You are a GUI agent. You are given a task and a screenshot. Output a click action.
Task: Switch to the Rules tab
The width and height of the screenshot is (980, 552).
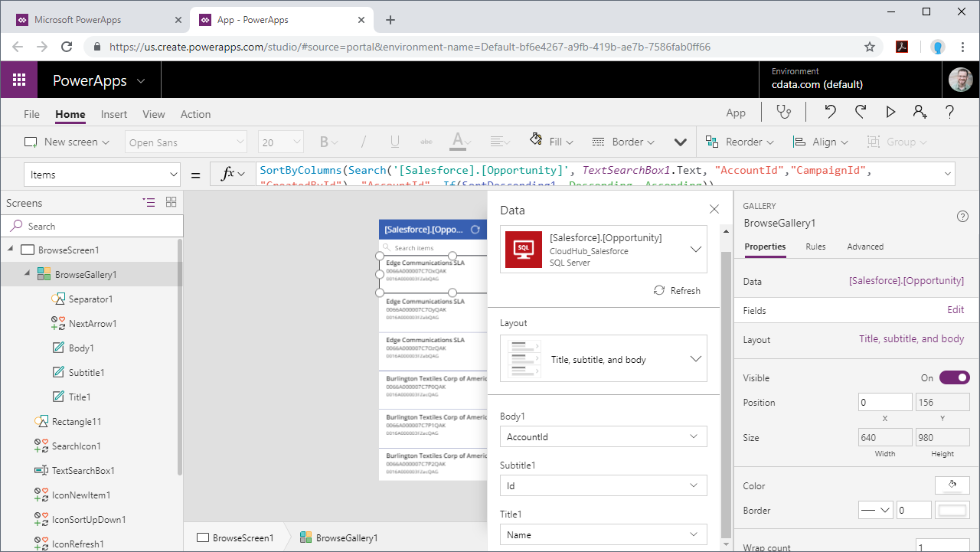point(815,247)
